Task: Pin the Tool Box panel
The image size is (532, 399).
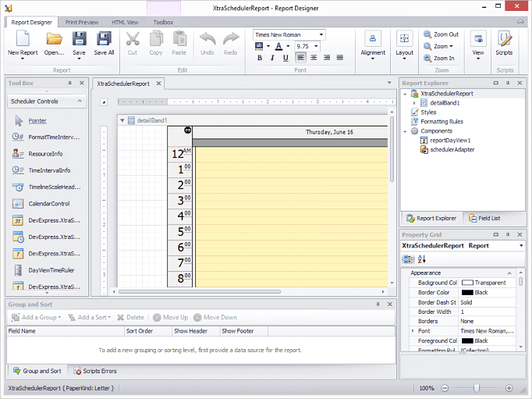Action: coord(70,83)
